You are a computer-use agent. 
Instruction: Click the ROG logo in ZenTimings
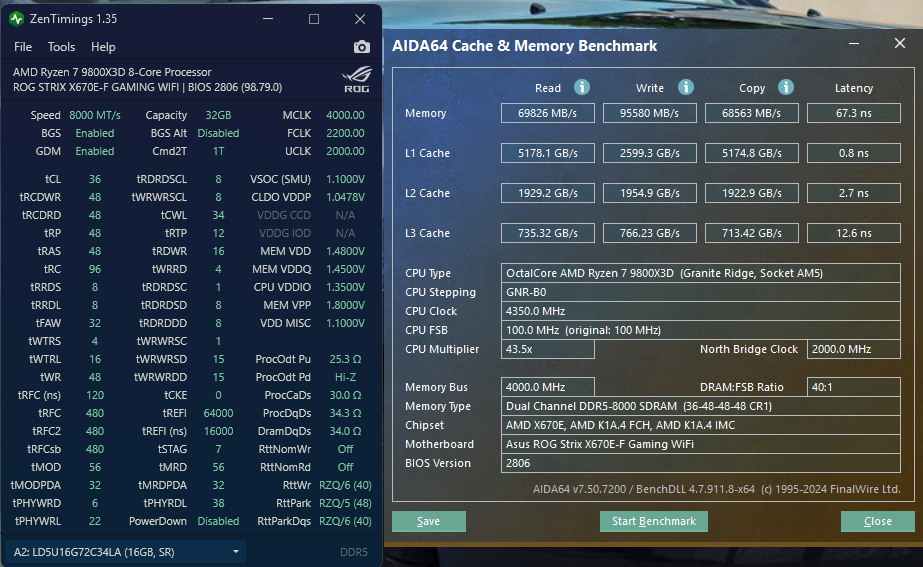(x=355, y=79)
